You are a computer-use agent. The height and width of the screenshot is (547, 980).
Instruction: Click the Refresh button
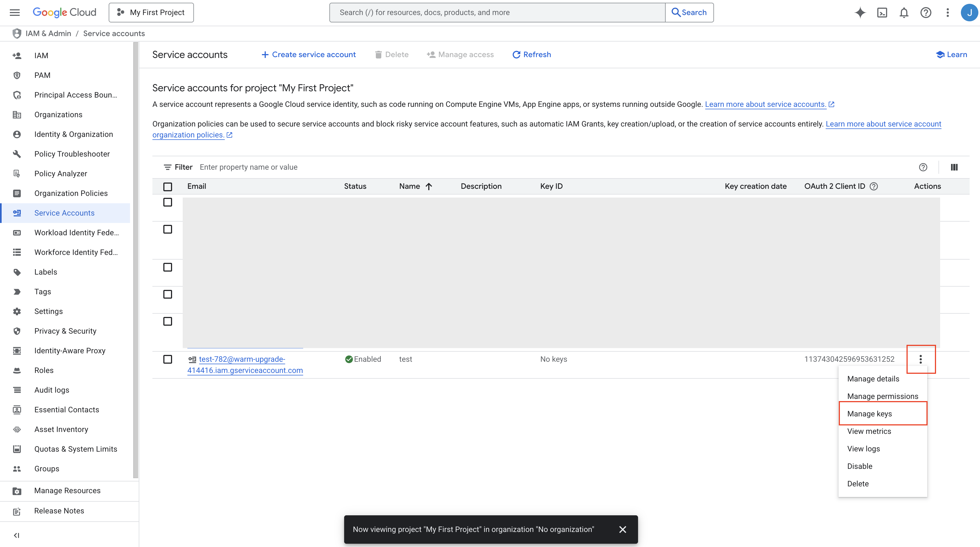point(532,54)
